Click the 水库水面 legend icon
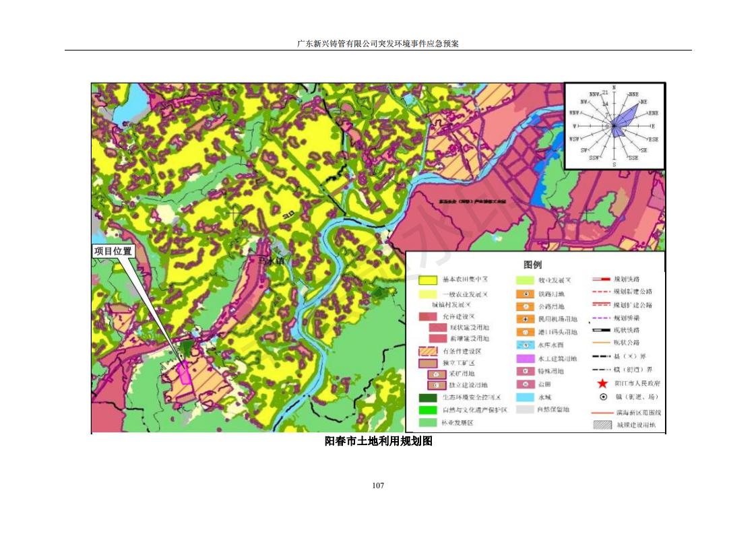The width and height of the screenshot is (756, 534). 526,345
